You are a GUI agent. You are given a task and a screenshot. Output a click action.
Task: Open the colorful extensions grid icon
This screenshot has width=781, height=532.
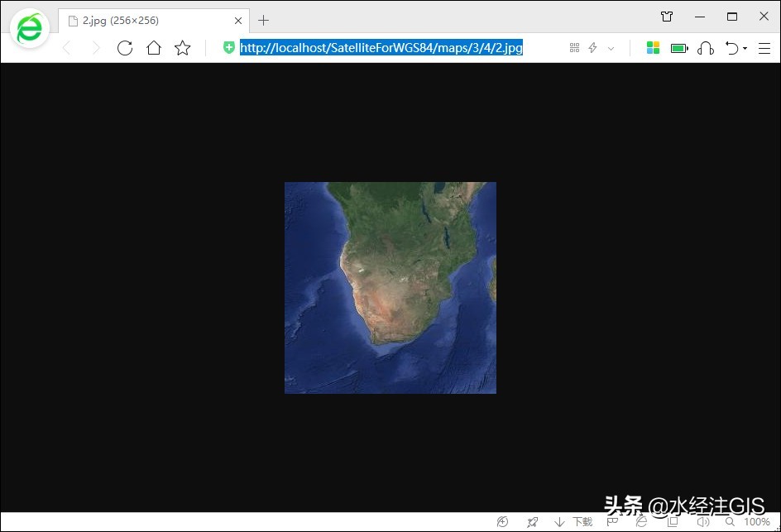click(653, 48)
